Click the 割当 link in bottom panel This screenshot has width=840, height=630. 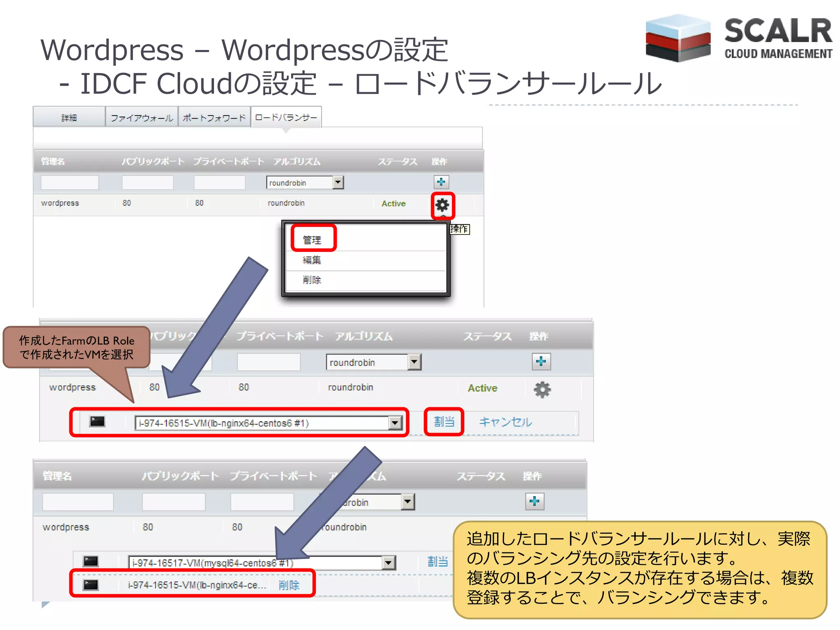point(438,562)
